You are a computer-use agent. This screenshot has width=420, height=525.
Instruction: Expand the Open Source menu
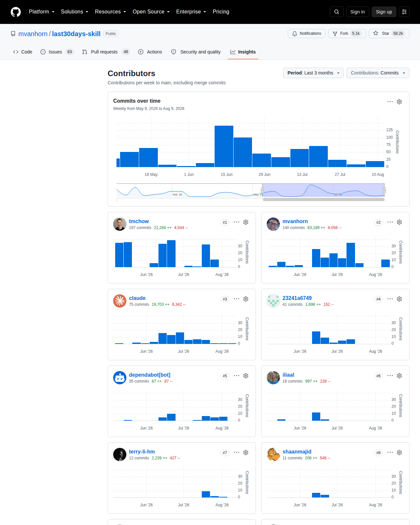coord(151,12)
